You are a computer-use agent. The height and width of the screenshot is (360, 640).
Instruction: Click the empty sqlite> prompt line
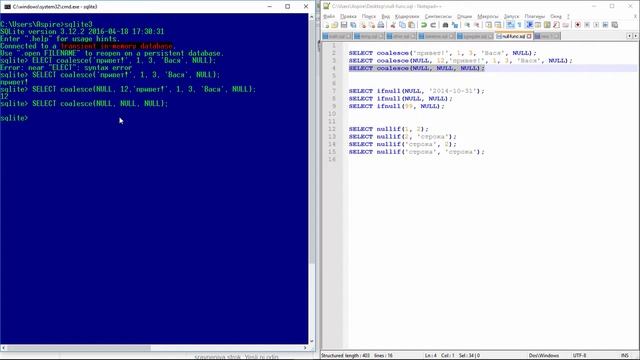click(14, 118)
